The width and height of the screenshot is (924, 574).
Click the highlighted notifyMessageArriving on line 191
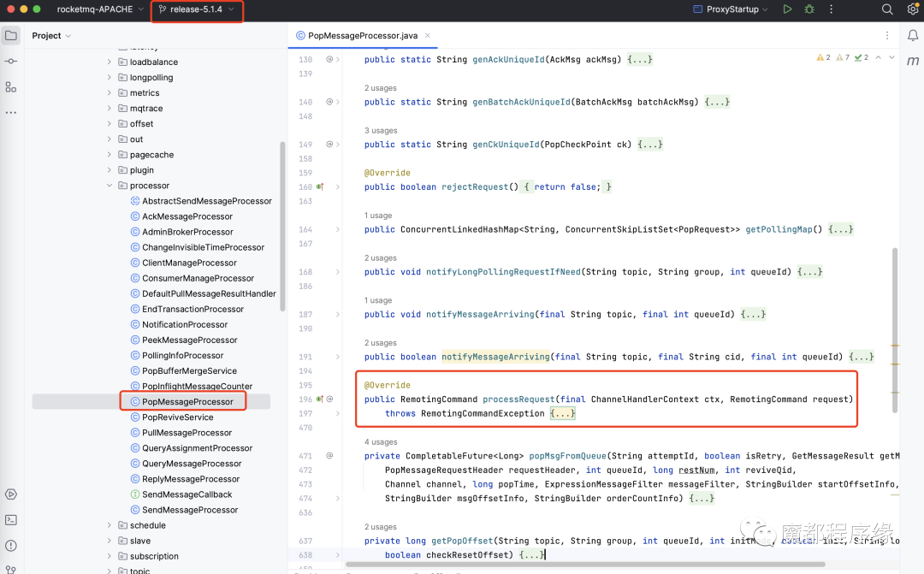[x=495, y=357]
